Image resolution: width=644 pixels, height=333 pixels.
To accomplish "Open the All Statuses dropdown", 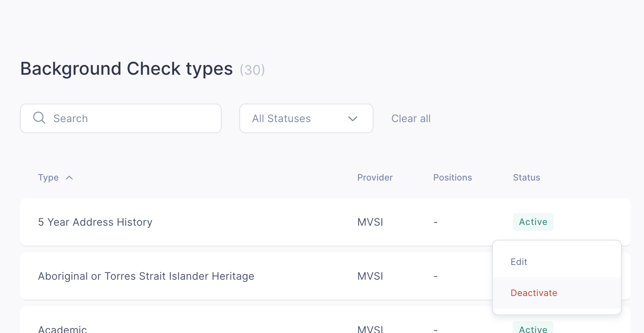I will click(306, 118).
